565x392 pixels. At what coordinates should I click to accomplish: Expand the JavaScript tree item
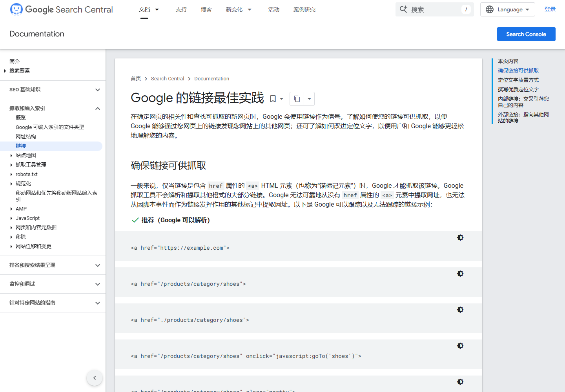[11, 218]
